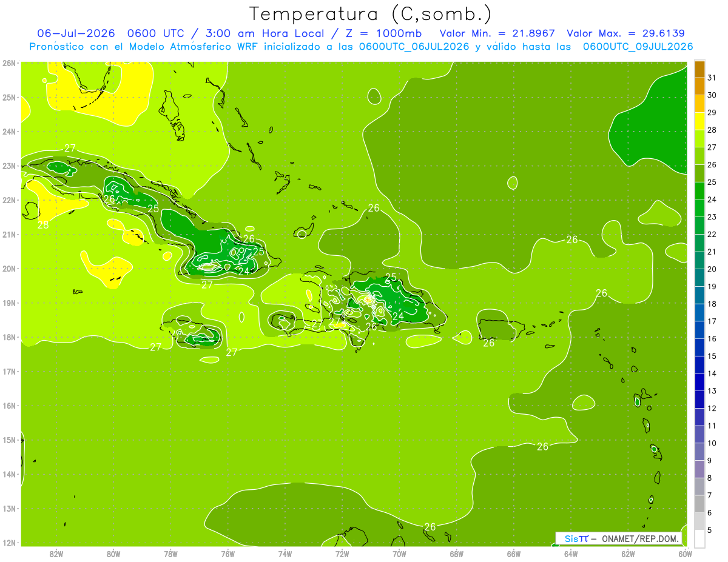Viewport: 728px width, 562px height.
Task: Click the "24N" latitude axis label
Action: (8, 131)
